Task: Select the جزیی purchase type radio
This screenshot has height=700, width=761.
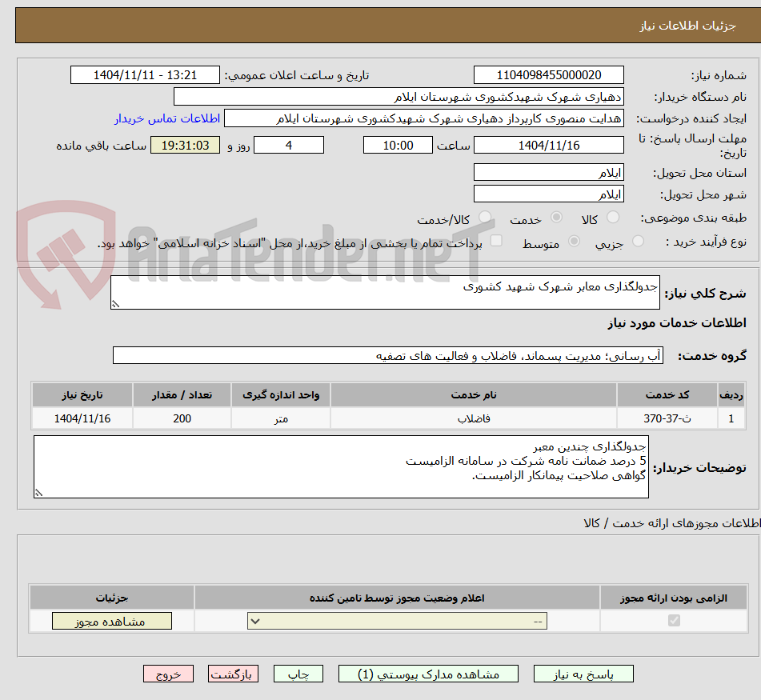Action: pos(639,241)
